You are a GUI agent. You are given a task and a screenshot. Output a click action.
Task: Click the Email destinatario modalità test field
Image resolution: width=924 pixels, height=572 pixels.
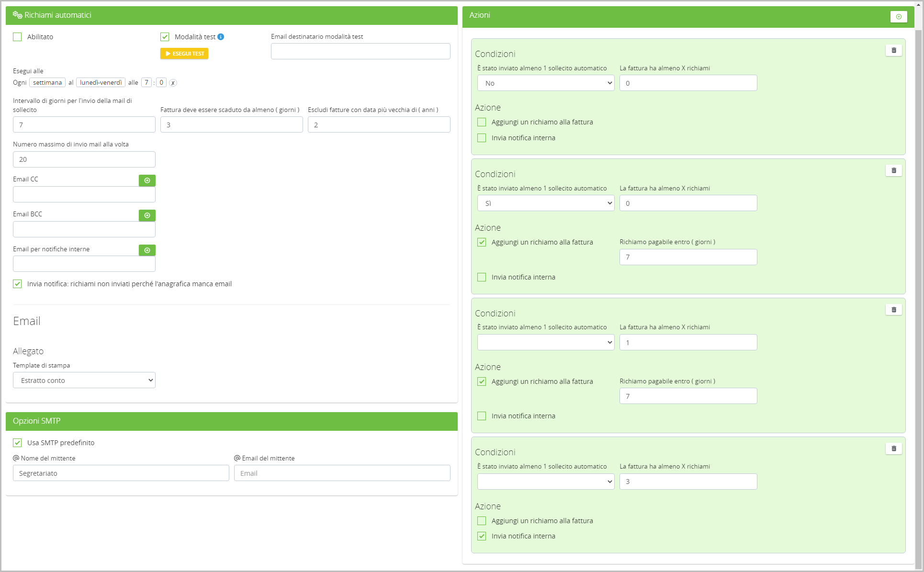360,51
